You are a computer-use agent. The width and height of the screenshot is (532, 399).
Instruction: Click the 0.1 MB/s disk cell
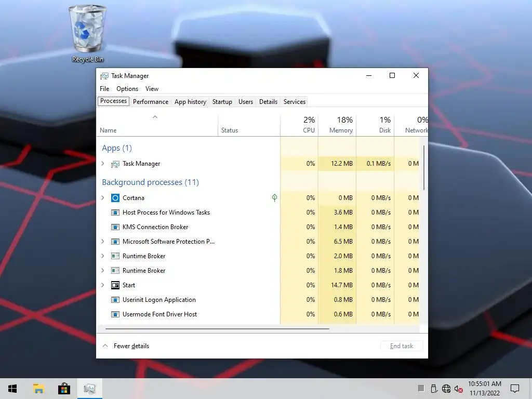pyautogui.click(x=375, y=164)
